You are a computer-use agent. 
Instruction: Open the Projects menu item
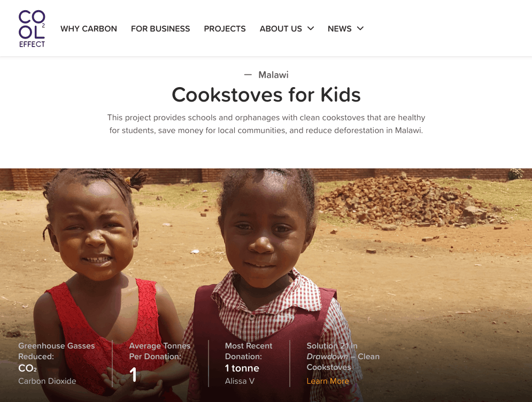pyautogui.click(x=225, y=29)
